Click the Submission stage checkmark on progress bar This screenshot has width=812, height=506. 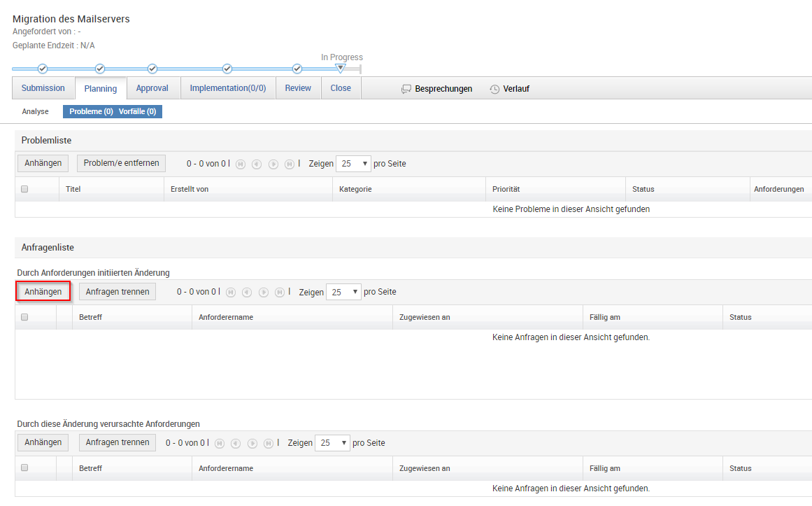tap(43, 69)
